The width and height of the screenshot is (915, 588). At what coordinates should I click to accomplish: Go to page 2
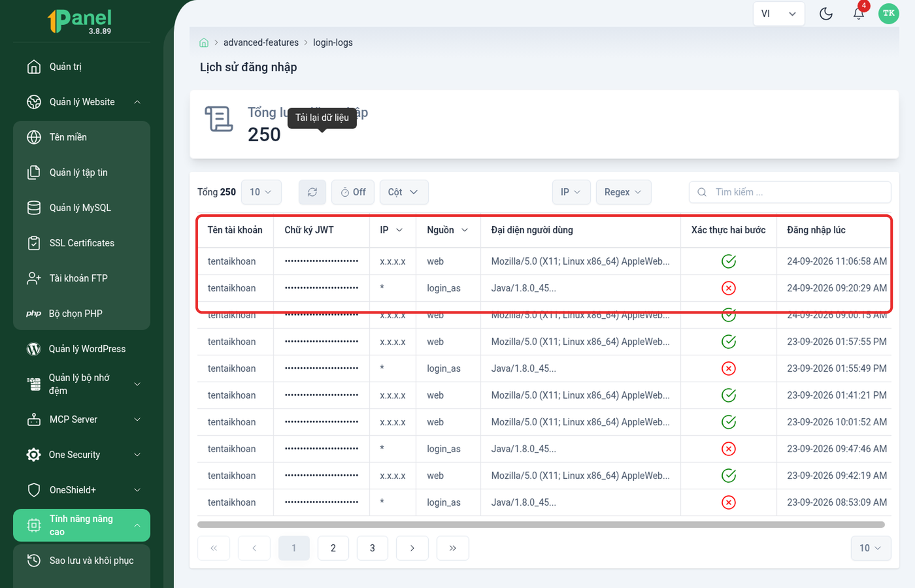coord(333,548)
